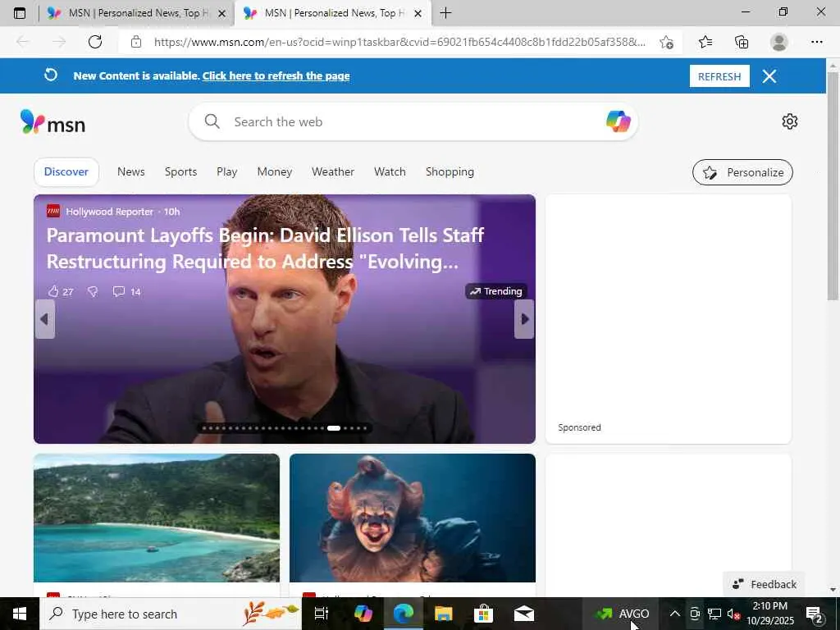This screenshot has height=630, width=840.
Task: Click the Personalize button
Action: (x=742, y=172)
